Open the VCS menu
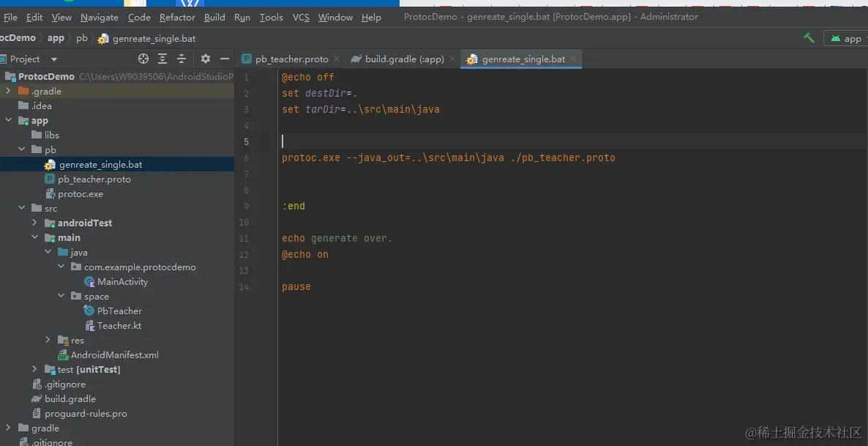The image size is (868, 446). (301, 17)
